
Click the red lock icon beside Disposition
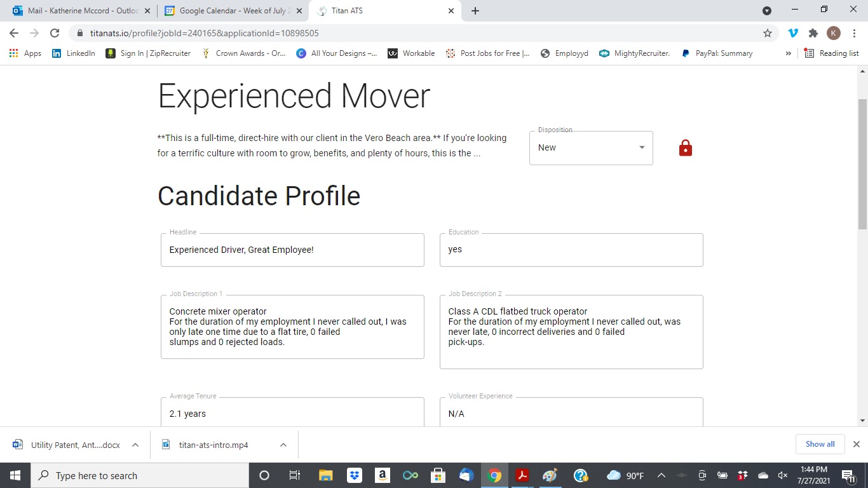tap(685, 148)
